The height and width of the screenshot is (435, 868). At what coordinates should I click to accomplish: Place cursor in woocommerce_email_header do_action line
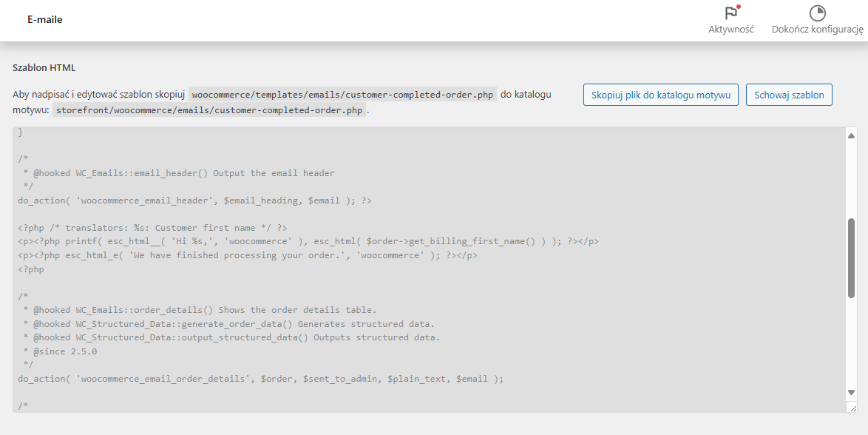point(195,200)
